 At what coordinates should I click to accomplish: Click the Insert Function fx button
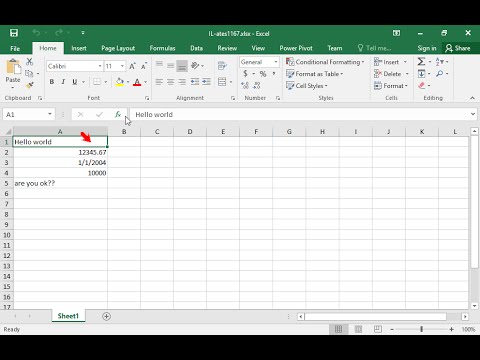click(x=118, y=114)
